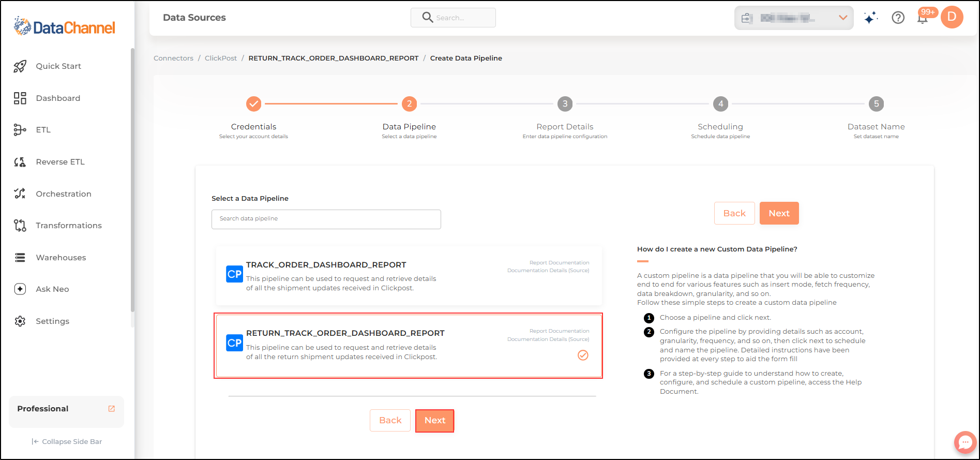Click CP icon of TRACK_ORDER_DASHBOARD_REPORT
980x460 pixels.
(x=234, y=274)
